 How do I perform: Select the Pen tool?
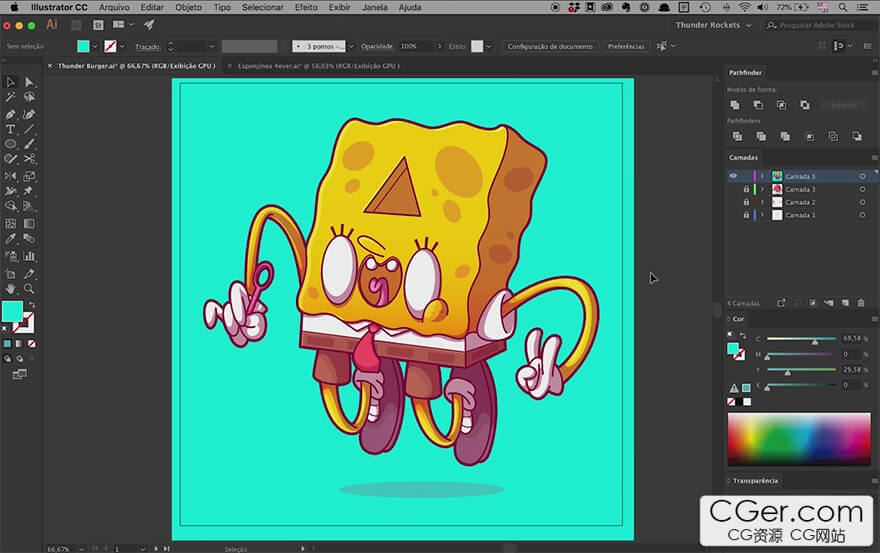(10, 114)
